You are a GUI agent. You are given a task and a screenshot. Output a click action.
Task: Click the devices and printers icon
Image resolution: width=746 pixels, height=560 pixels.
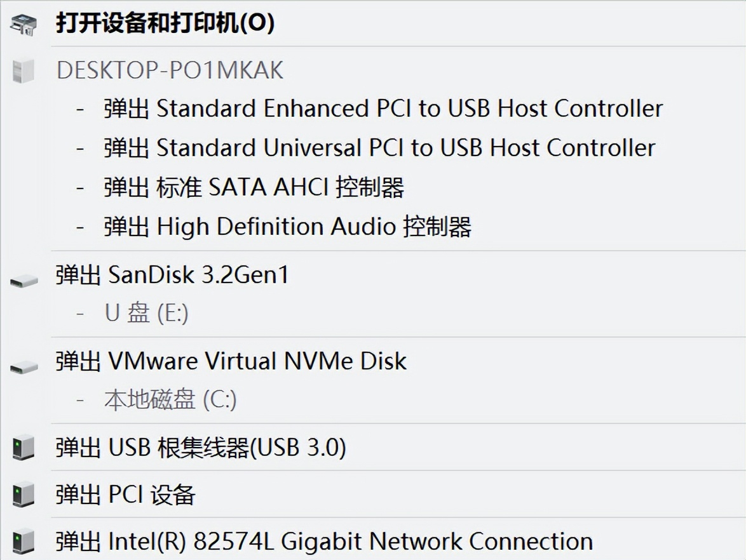pyautogui.click(x=24, y=25)
